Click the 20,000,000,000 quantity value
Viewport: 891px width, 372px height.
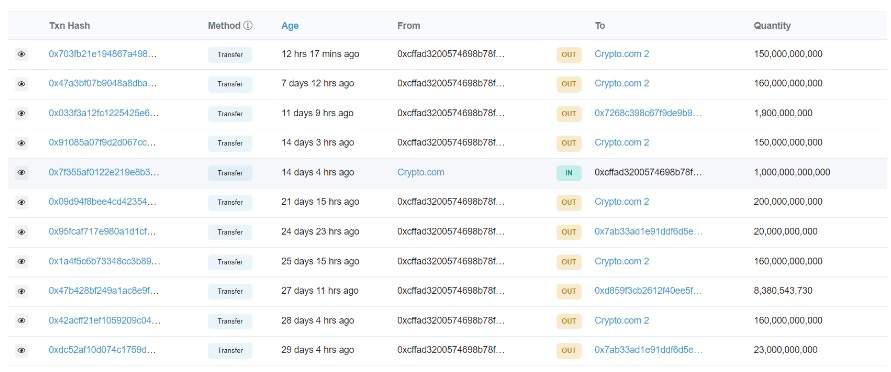point(786,232)
